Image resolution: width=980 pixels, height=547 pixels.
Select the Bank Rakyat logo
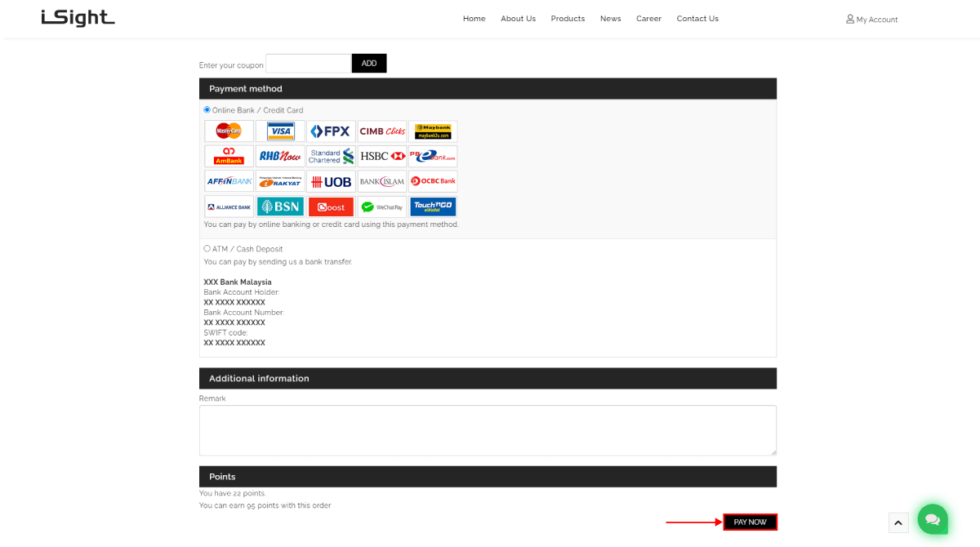pos(280,181)
